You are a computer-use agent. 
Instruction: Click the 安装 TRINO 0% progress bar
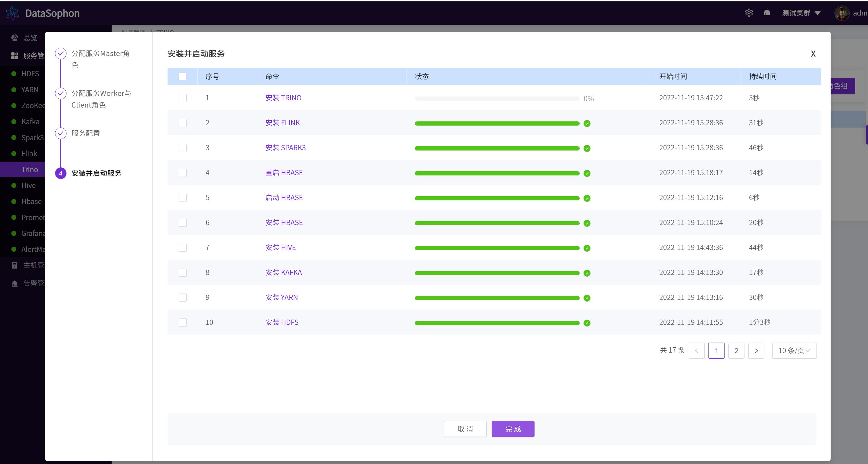[497, 98]
